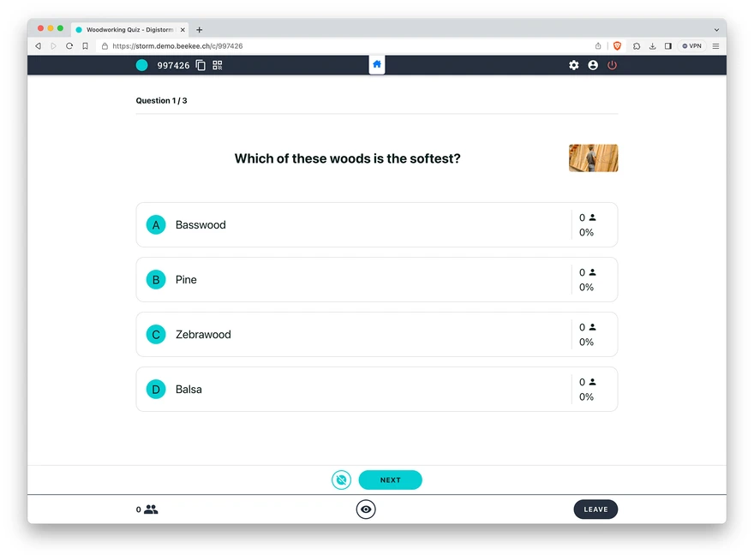Toggle the eye visibility button

(366, 509)
